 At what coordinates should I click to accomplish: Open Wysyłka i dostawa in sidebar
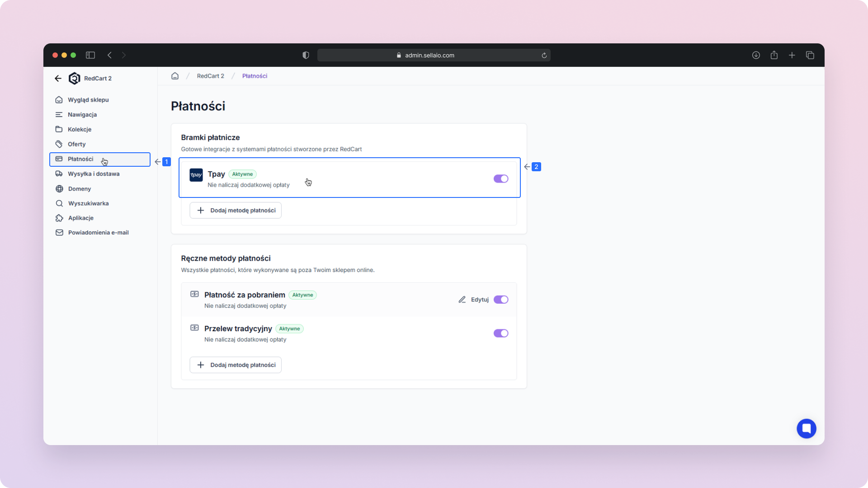(94, 174)
